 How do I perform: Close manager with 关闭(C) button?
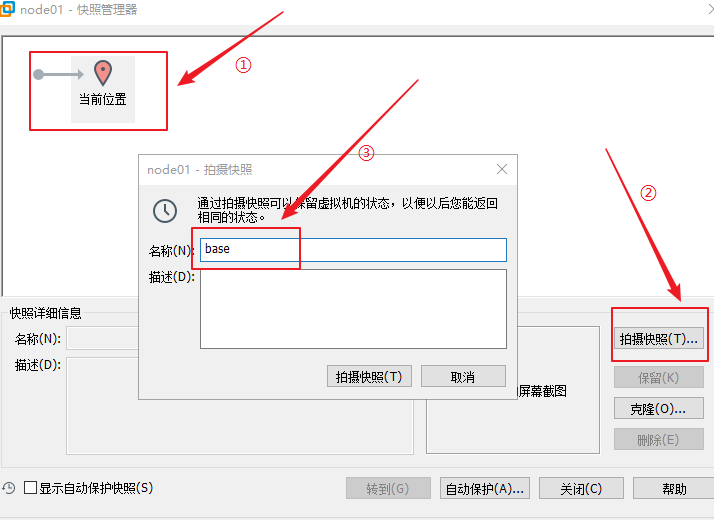581,488
